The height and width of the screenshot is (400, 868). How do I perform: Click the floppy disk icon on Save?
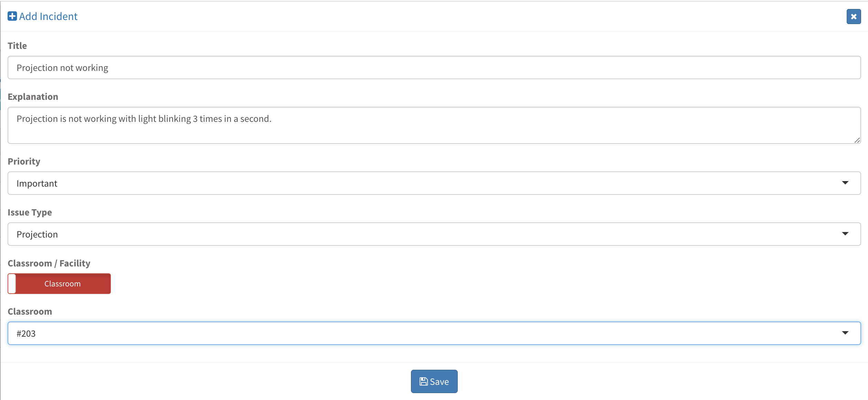click(423, 381)
